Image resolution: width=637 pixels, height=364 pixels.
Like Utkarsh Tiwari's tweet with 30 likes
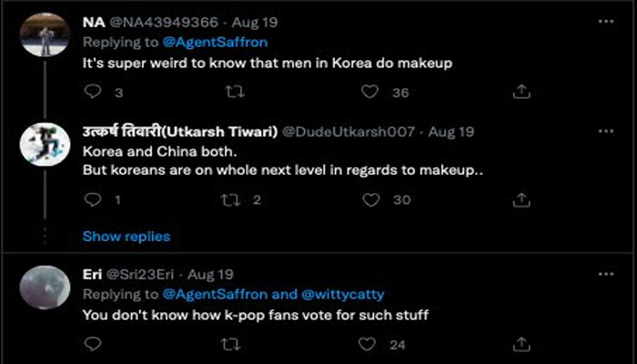[369, 199]
